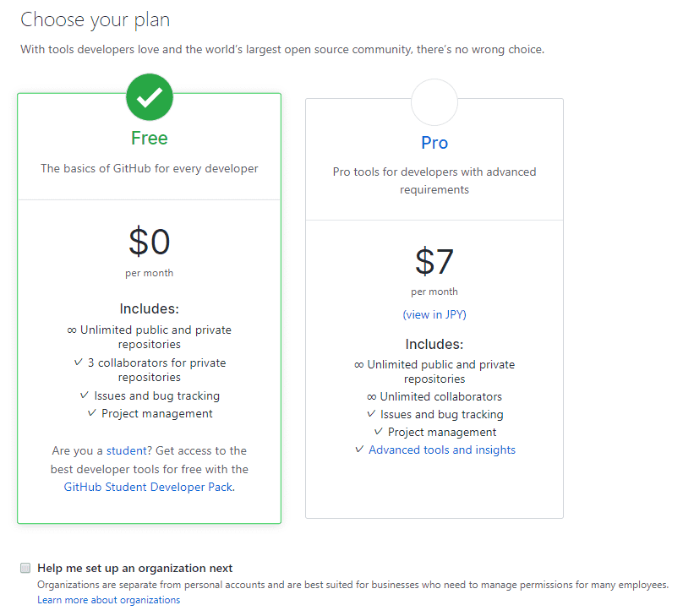Click Advanced tools and insights link
683x616 pixels.
click(442, 450)
